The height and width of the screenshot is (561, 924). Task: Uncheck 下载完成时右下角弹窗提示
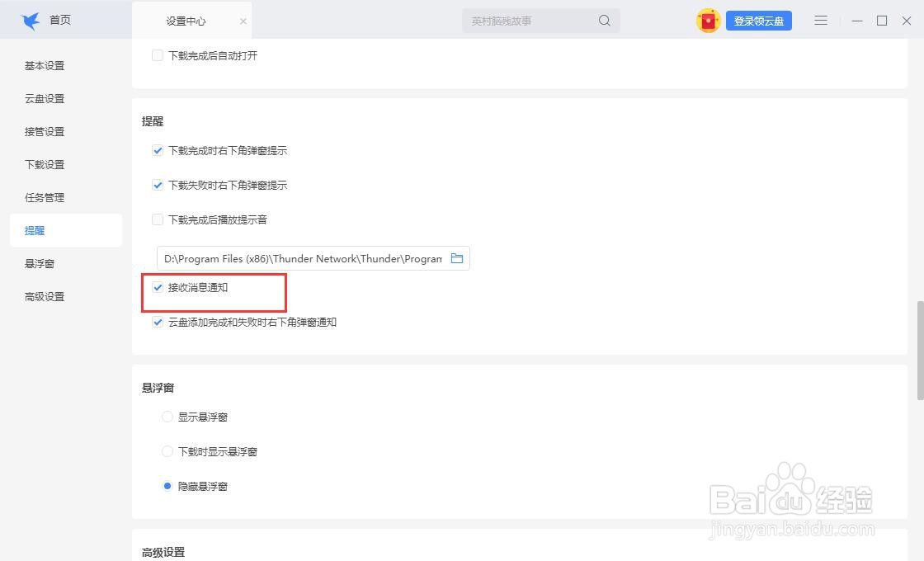click(158, 150)
